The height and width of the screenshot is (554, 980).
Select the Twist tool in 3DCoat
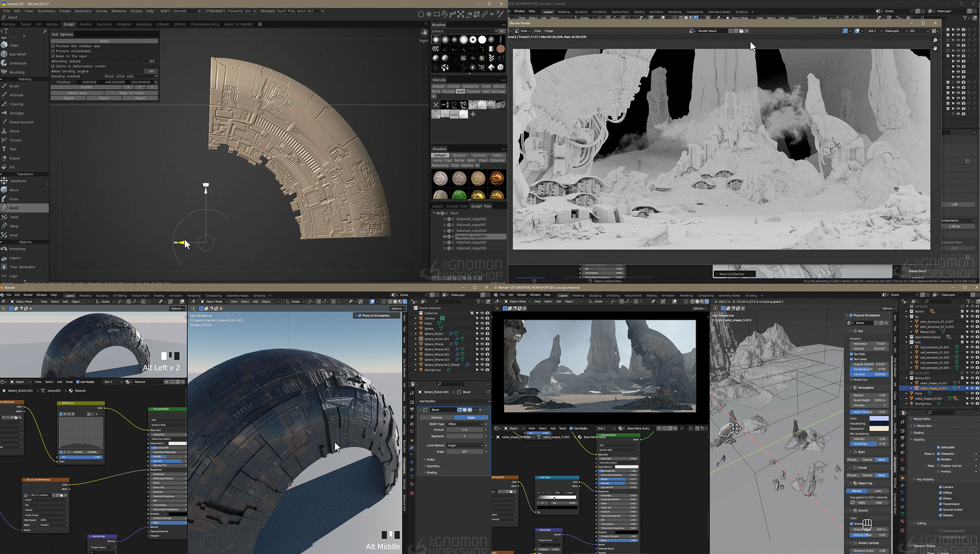(x=14, y=217)
